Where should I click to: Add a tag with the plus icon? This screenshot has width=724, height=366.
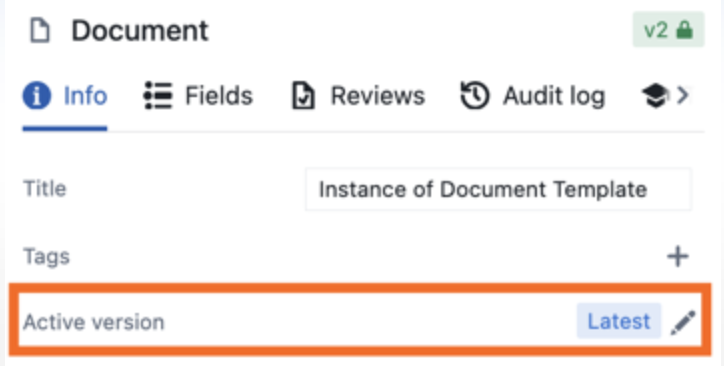click(x=678, y=257)
